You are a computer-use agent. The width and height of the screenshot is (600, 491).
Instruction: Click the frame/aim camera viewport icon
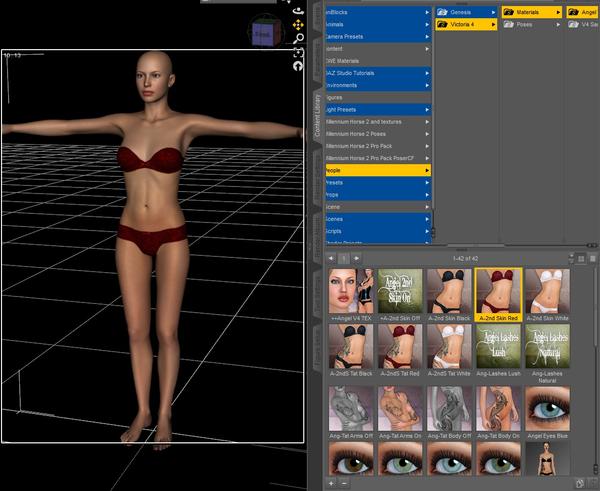tap(298, 52)
